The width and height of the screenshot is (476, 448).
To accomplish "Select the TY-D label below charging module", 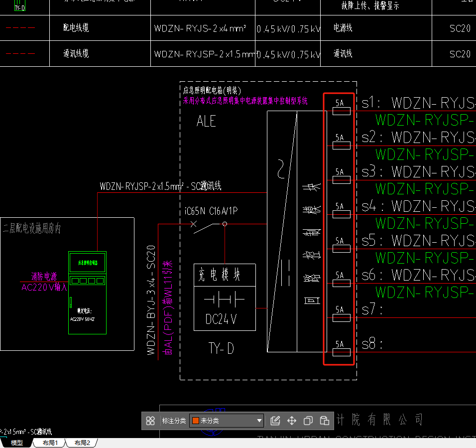I will (x=221, y=348).
